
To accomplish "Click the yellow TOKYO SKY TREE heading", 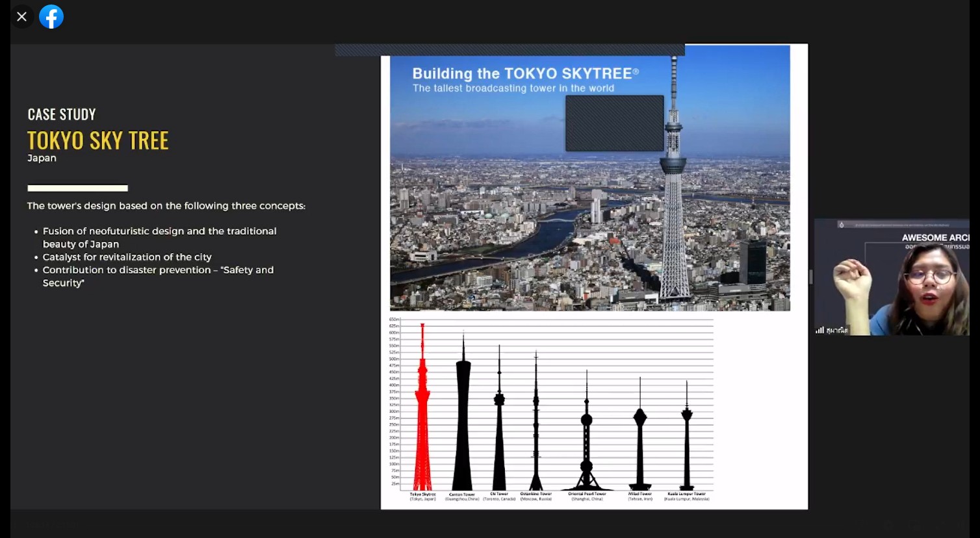I will click(x=98, y=140).
